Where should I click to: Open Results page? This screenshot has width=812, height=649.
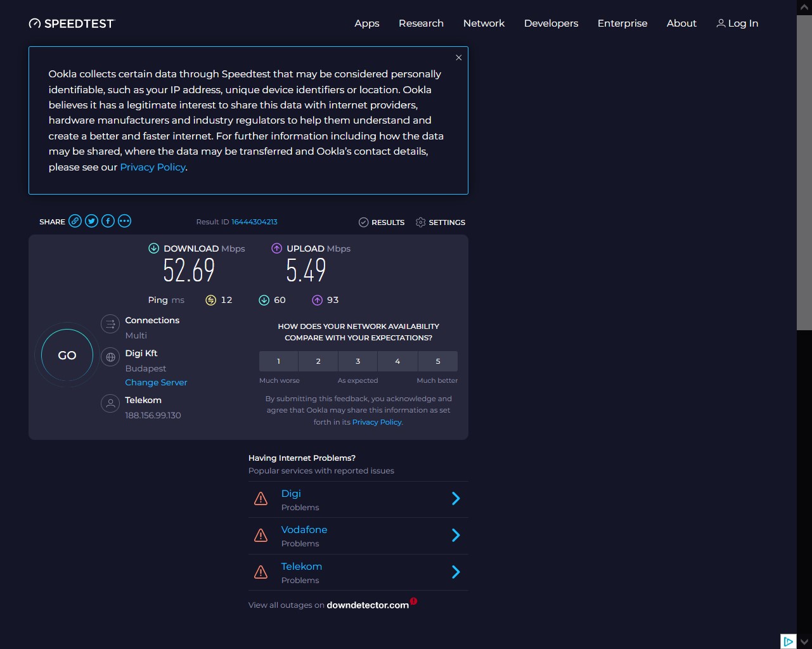coord(382,222)
